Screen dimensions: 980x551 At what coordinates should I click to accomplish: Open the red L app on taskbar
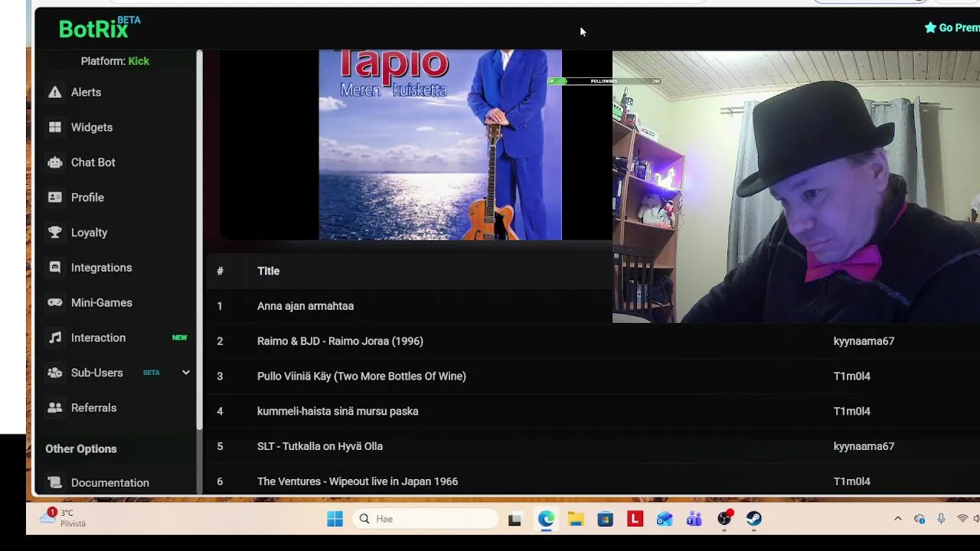[635, 519]
